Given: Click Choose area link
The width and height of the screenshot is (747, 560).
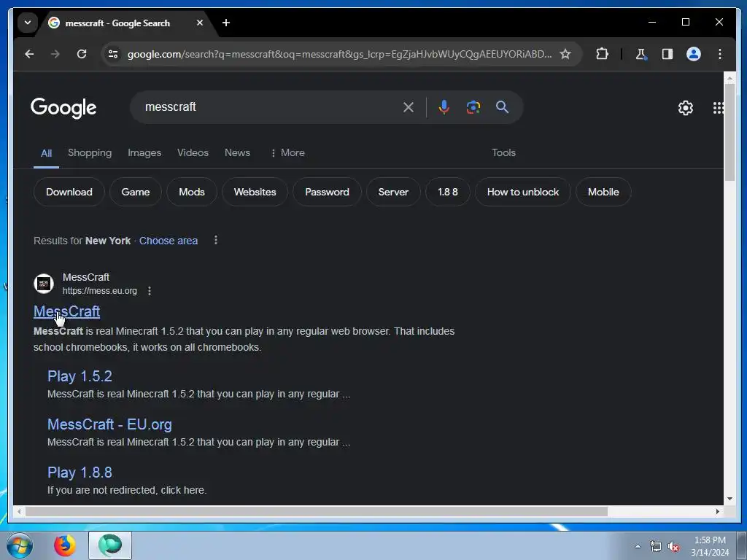Looking at the screenshot, I should (x=169, y=241).
